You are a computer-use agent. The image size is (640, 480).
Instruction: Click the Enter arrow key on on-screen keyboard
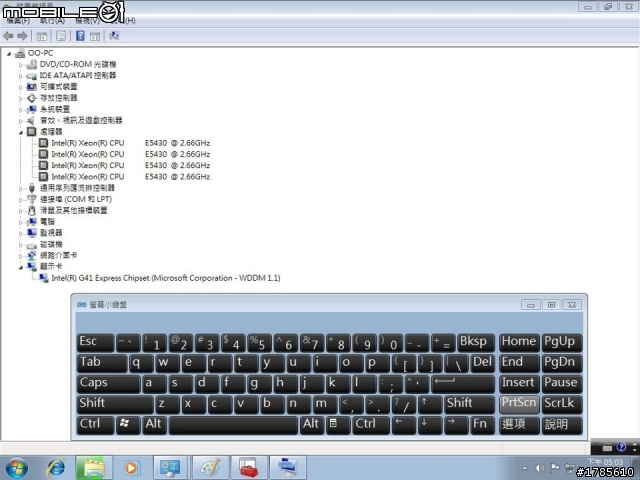462,384
